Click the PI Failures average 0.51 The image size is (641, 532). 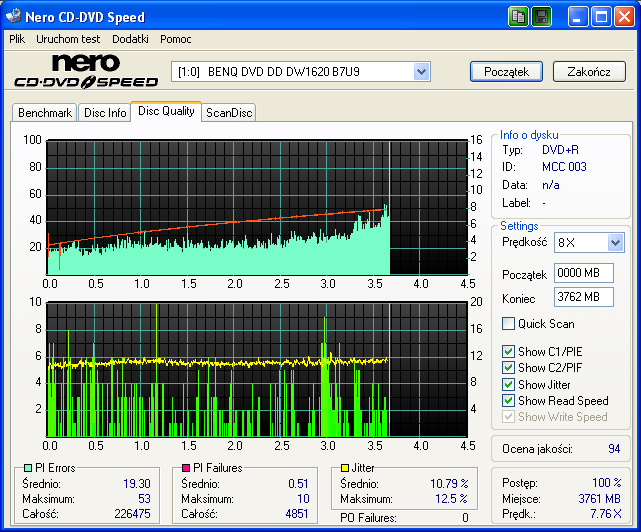pyautogui.click(x=298, y=484)
